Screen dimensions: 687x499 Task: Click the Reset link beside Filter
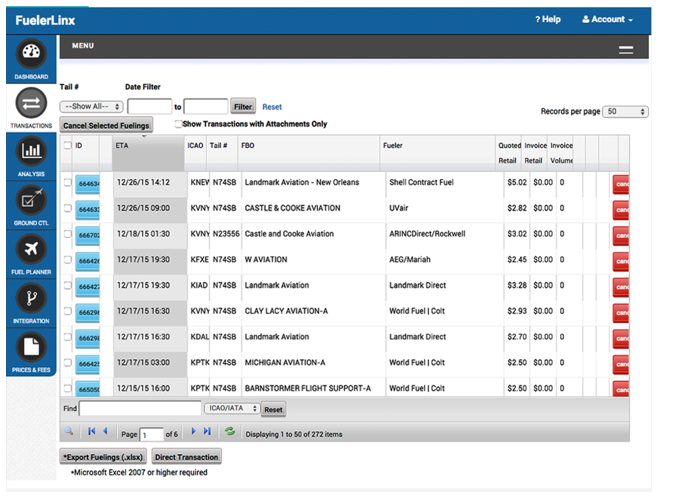point(272,106)
